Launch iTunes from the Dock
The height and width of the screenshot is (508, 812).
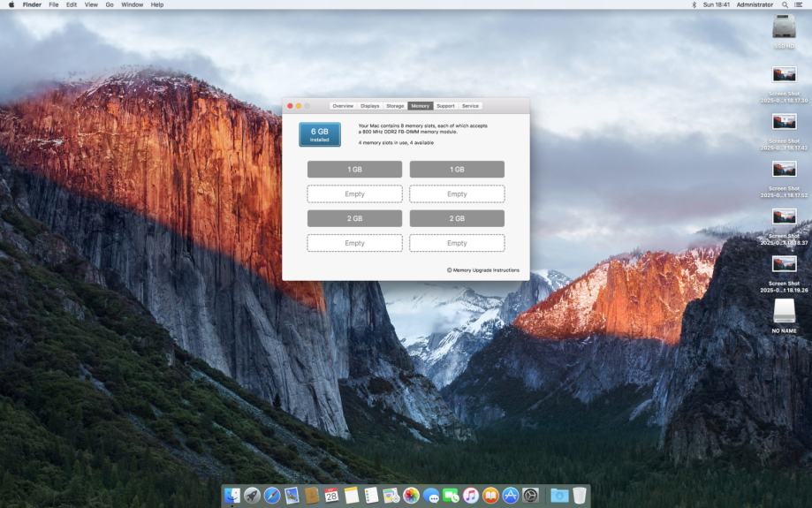(471, 496)
